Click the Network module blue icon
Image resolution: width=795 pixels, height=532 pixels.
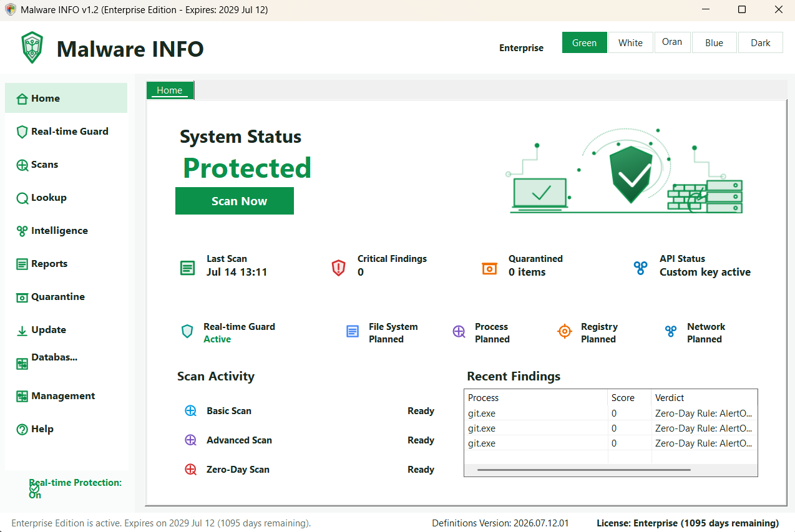(671, 331)
